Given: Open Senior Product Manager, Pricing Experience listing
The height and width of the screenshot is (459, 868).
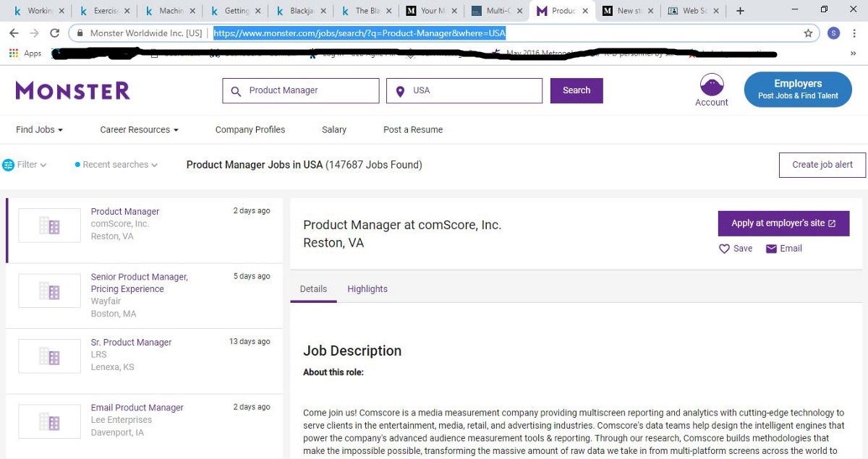Looking at the screenshot, I should pyautogui.click(x=139, y=283).
